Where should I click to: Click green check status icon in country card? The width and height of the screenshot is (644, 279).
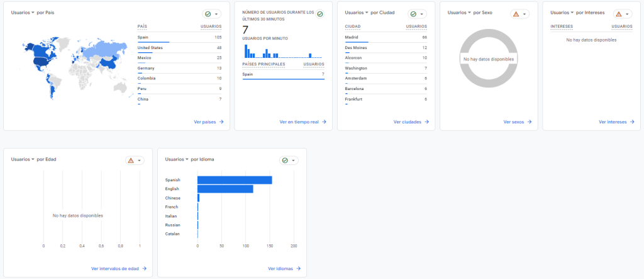pos(208,14)
